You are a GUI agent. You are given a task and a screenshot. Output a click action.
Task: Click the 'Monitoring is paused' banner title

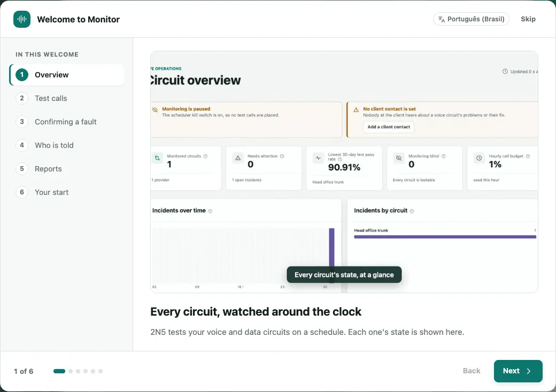pyautogui.click(x=186, y=109)
